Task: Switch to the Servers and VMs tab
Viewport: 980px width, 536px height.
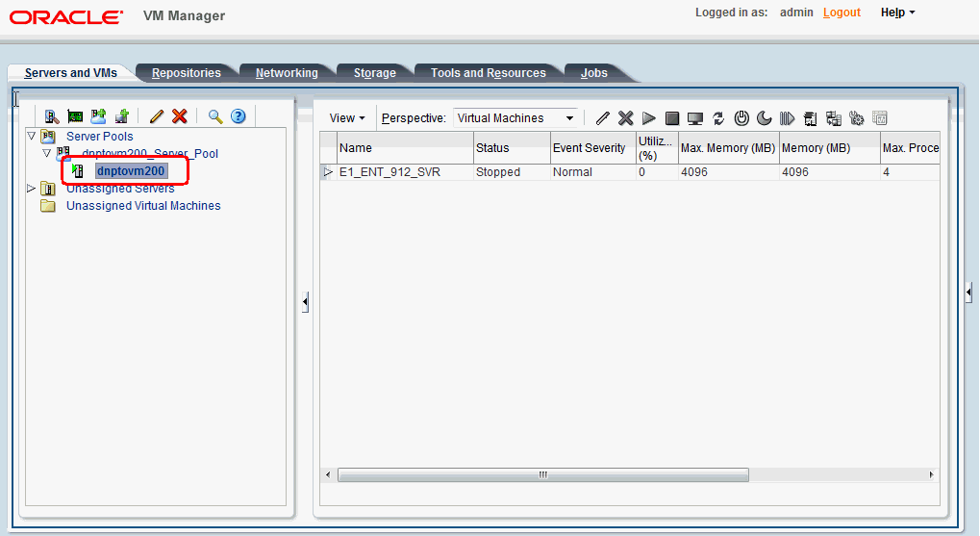Action: click(x=70, y=73)
